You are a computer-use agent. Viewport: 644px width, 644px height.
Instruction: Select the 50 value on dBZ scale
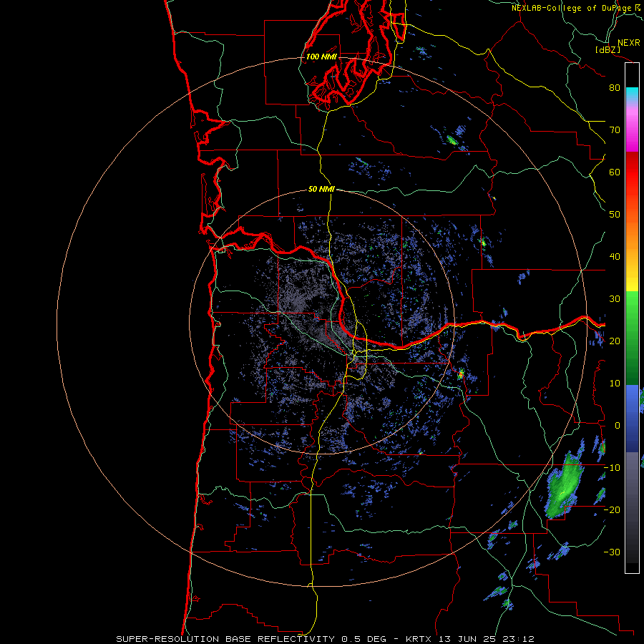[x=615, y=215]
